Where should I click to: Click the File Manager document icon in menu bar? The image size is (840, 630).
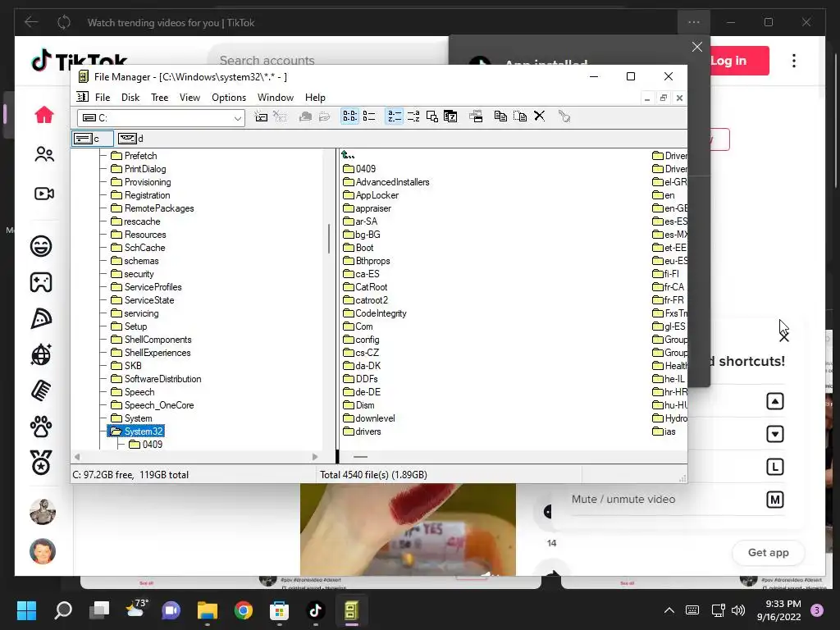(83, 97)
